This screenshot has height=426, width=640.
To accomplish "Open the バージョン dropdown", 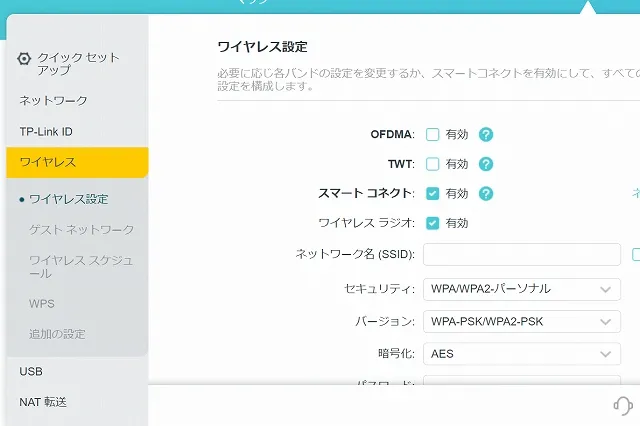I will (522, 322).
